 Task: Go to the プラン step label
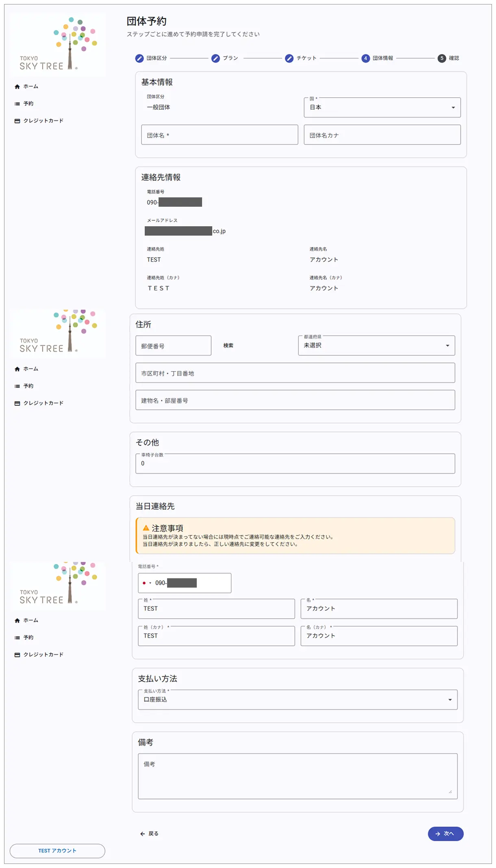(231, 58)
